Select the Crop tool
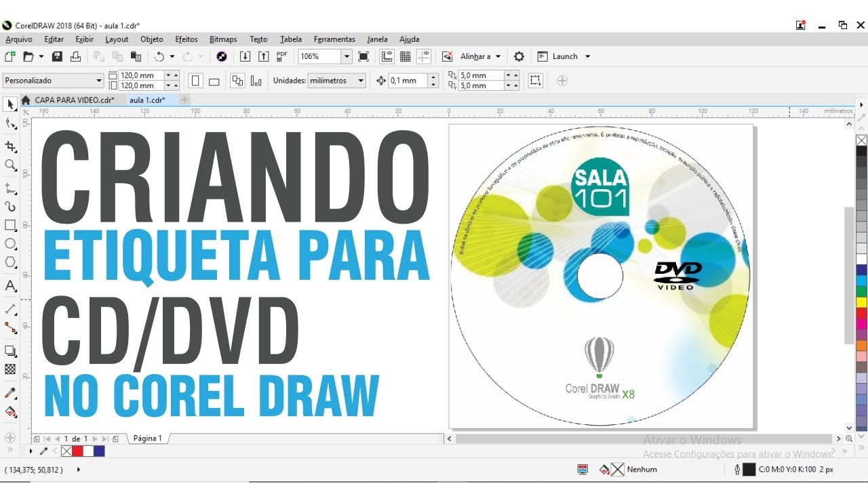The image size is (868, 488). tap(10, 146)
